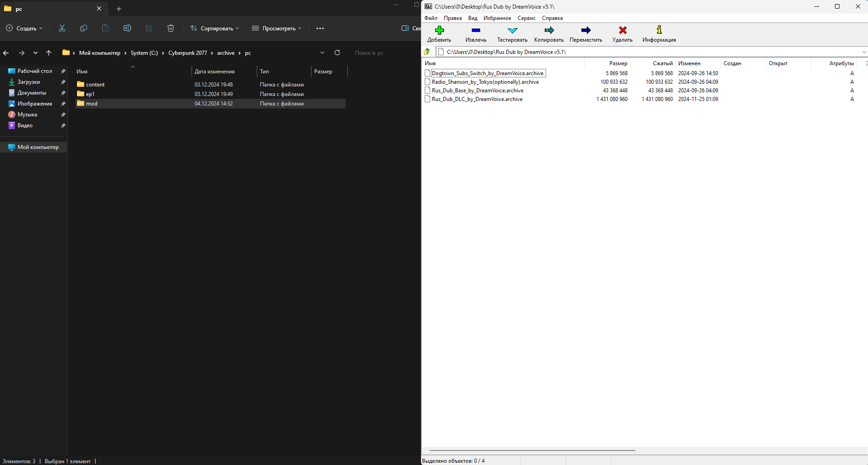Image resolution: width=868 pixels, height=465 pixels.
Task: Select Dogtown_Subs_Switch_by_DreamVoice.archive file
Action: [x=488, y=73]
